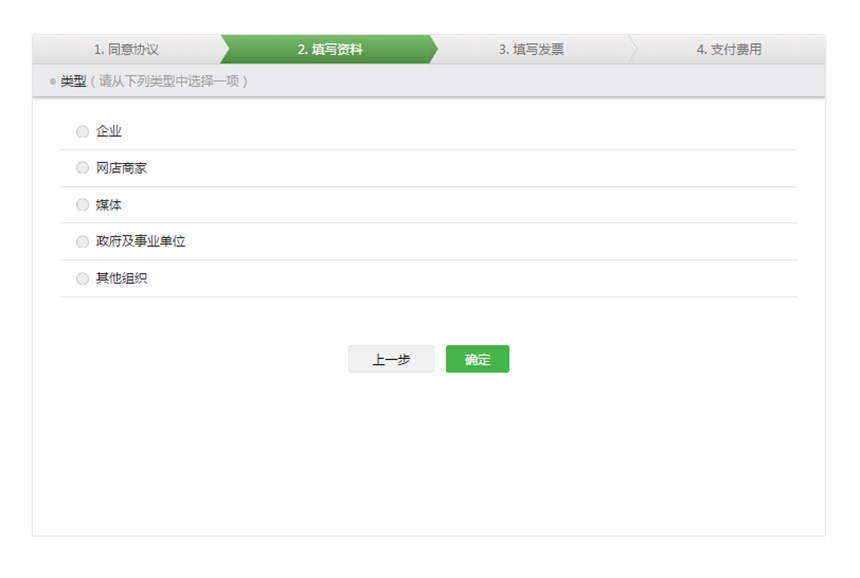The height and width of the screenshot is (578, 860).
Task: Click the hint text 请从下列类型中选择一项
Action: point(169,81)
